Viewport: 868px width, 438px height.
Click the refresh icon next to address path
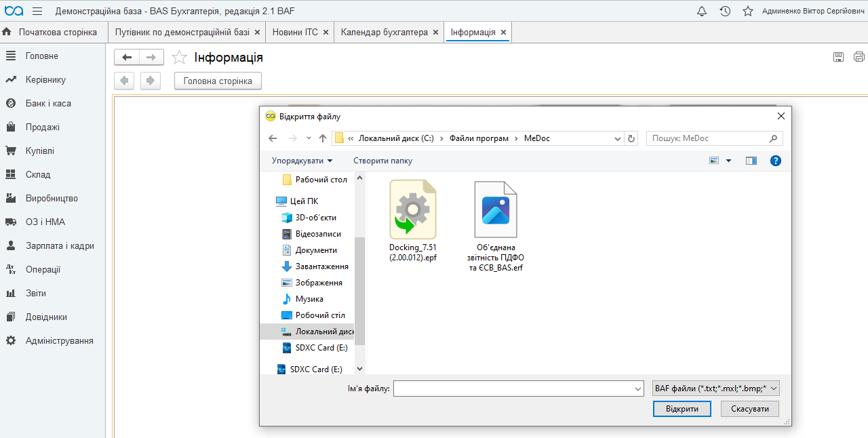[x=631, y=138]
